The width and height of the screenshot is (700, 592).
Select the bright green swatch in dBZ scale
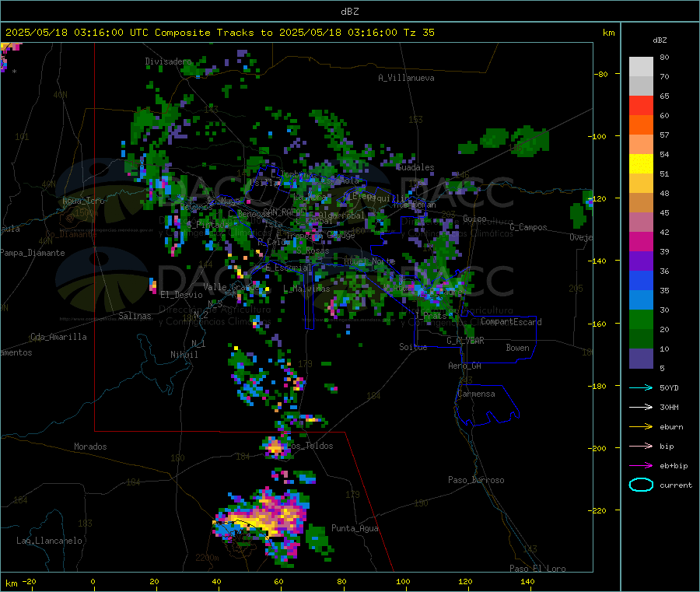pyautogui.click(x=641, y=319)
